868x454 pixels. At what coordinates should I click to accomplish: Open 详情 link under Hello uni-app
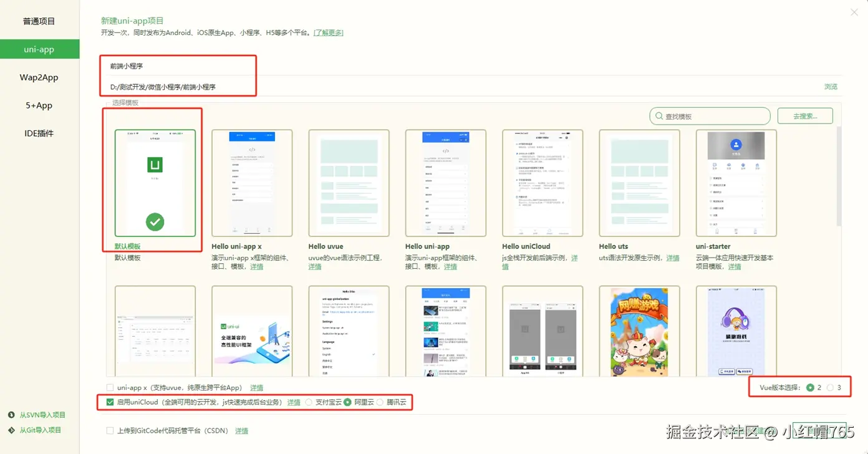coord(450,266)
